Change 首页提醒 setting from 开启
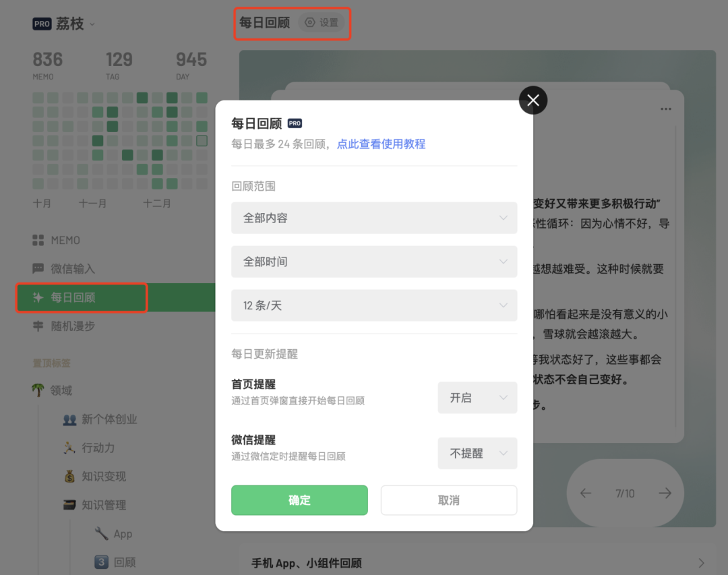The image size is (728, 575). point(477,398)
